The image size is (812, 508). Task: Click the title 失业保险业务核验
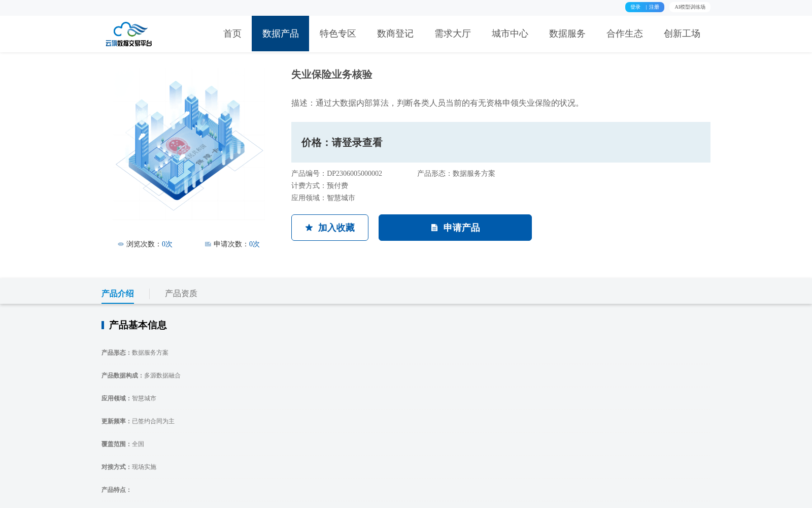(332, 75)
